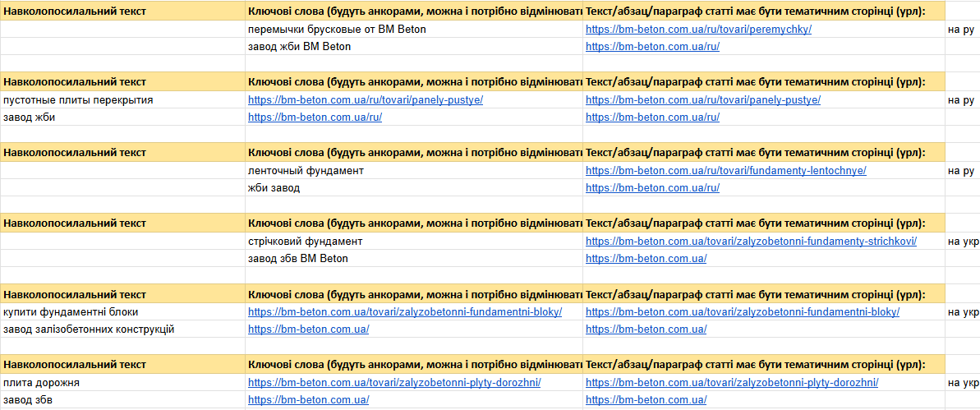Open plyty-dorozhni link in the Ключові слова column
980x410 pixels.
pos(394,383)
